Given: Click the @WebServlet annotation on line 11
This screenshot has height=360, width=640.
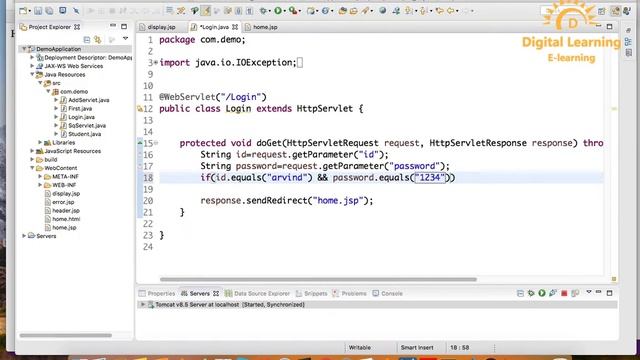Looking at the screenshot, I should 213,97.
